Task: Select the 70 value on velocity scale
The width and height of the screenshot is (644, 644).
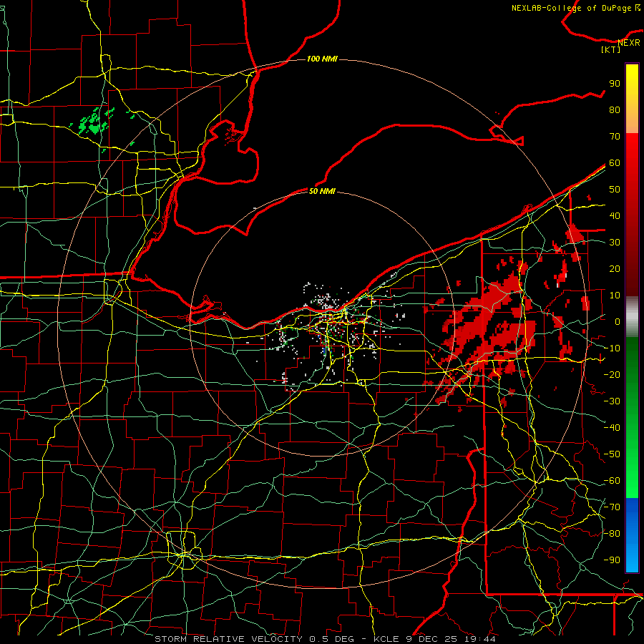Action: tap(615, 137)
